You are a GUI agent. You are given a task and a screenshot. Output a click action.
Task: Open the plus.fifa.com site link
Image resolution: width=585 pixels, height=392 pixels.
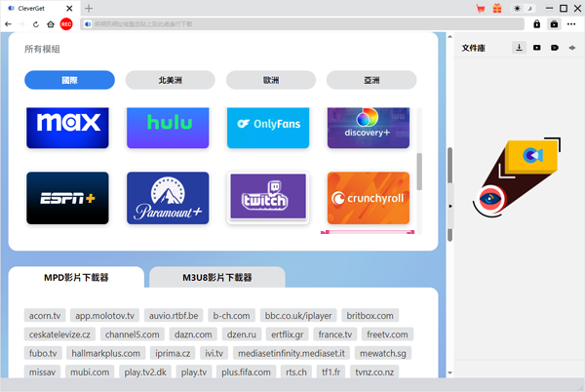pyautogui.click(x=246, y=372)
